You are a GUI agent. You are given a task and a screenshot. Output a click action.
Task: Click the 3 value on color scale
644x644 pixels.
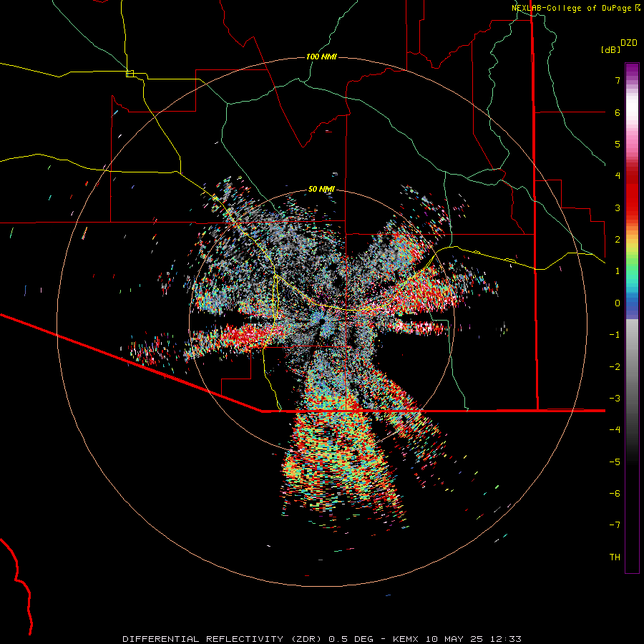click(x=618, y=208)
